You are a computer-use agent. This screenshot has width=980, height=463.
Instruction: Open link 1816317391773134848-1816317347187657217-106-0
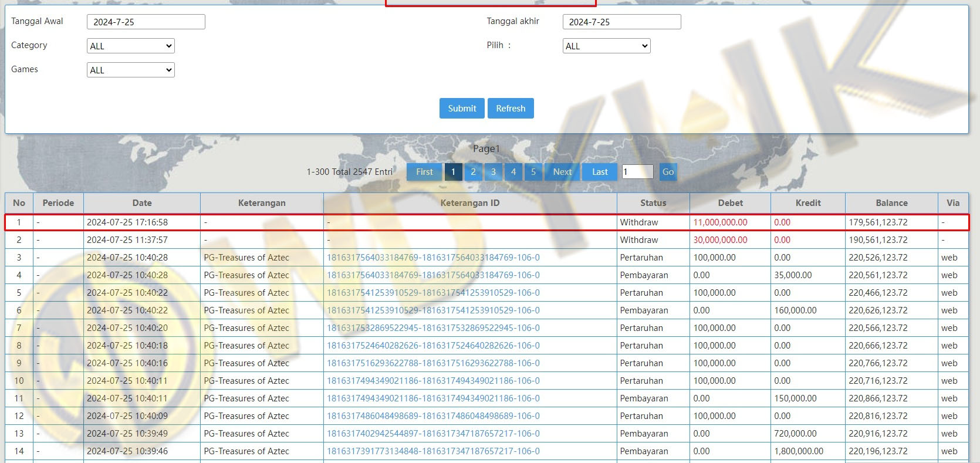pos(433,451)
